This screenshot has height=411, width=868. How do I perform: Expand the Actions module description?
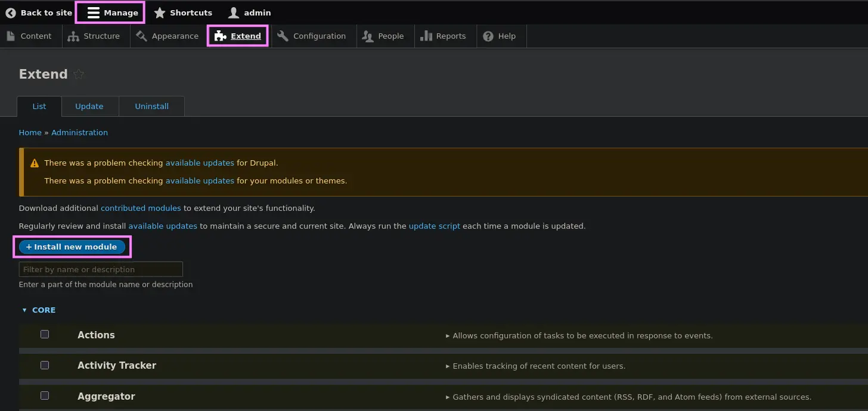[578, 336]
